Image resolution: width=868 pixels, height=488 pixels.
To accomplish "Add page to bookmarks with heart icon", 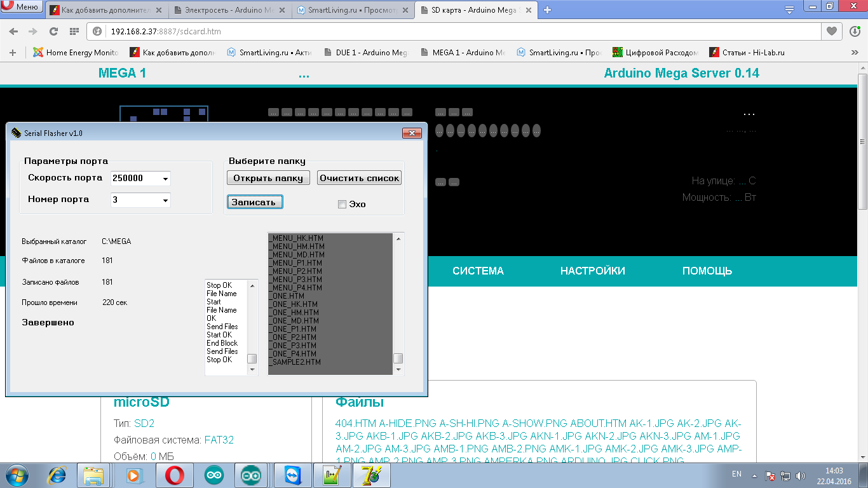I will click(831, 30).
